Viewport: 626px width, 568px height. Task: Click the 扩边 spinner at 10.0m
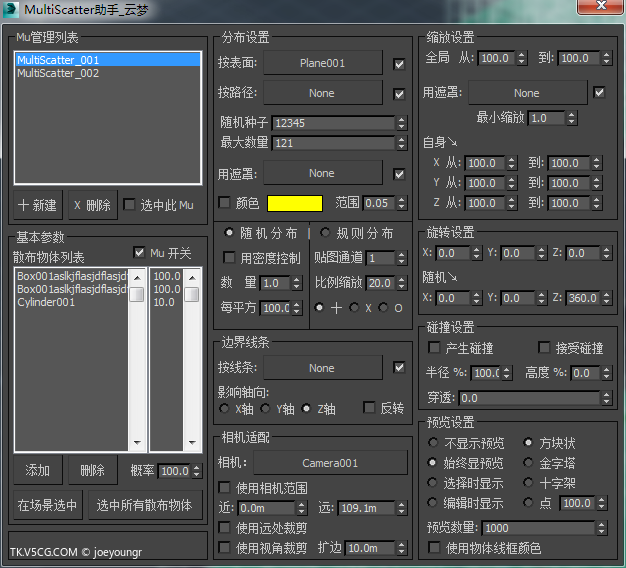pyautogui.click(x=402, y=548)
